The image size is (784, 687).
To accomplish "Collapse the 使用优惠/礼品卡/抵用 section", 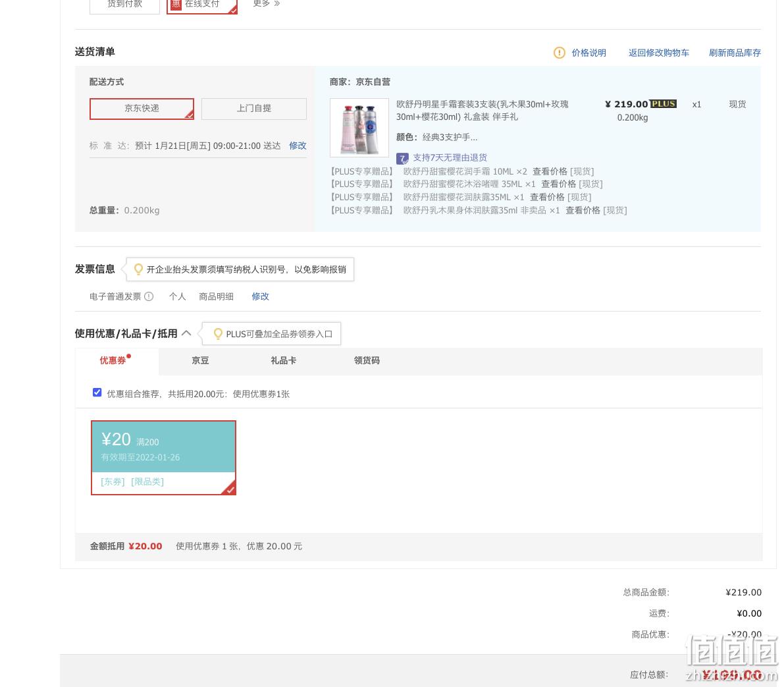I will tap(186, 333).
